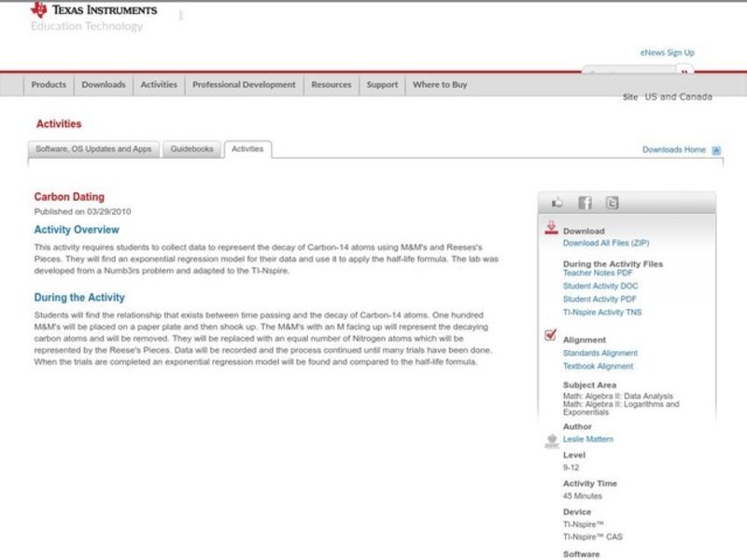Open the Professional Development menu
747x560 pixels.
pos(244,85)
